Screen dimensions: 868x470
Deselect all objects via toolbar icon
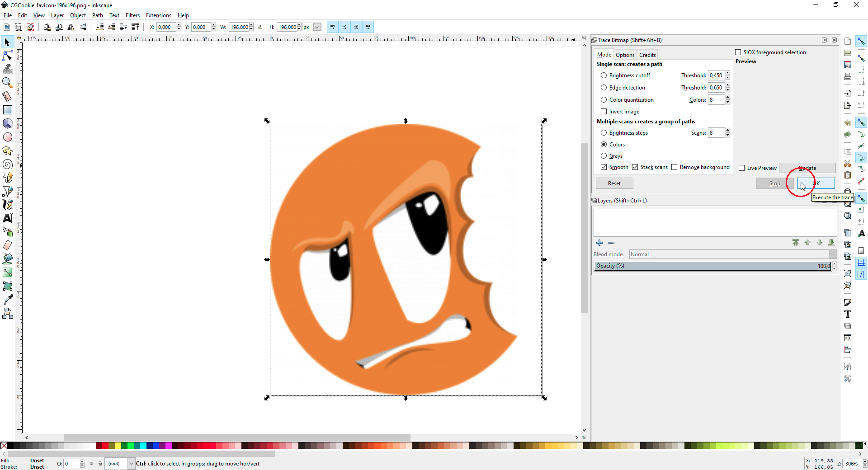pyautogui.click(x=30, y=27)
